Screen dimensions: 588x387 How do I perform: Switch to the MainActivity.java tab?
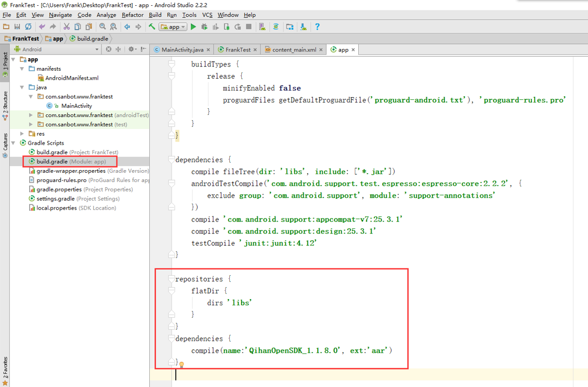point(182,50)
